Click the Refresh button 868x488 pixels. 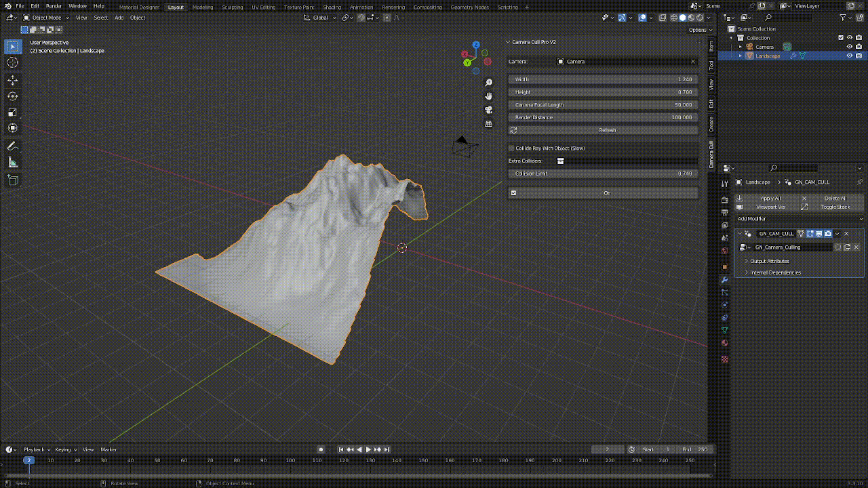coord(604,130)
